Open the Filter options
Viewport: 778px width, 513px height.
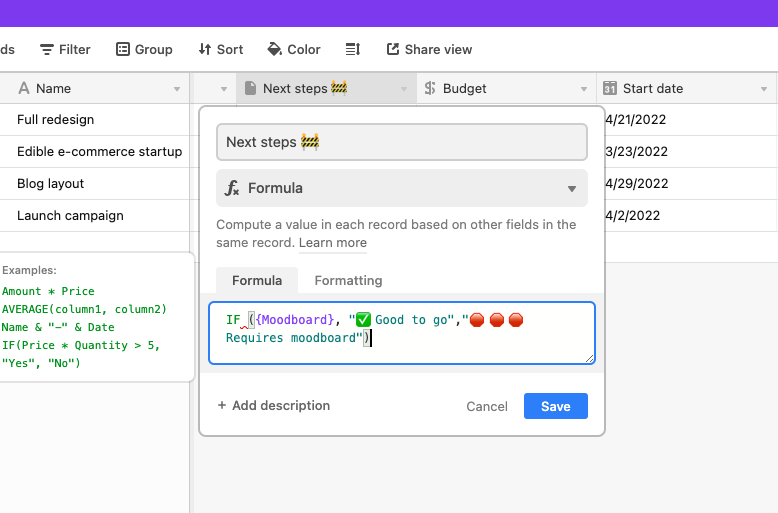[65, 50]
